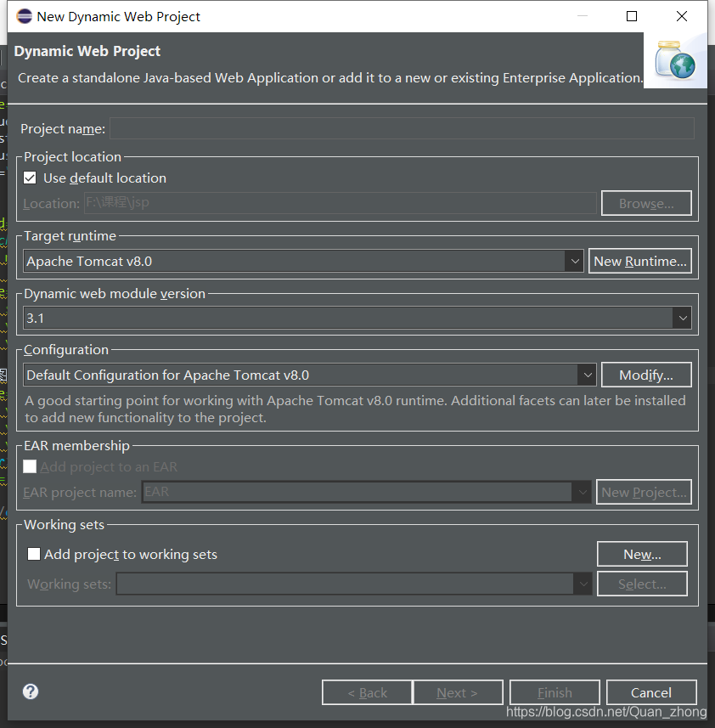Screen dimensions: 715x728
Task: Click the web project jar globe image
Action: [675, 60]
